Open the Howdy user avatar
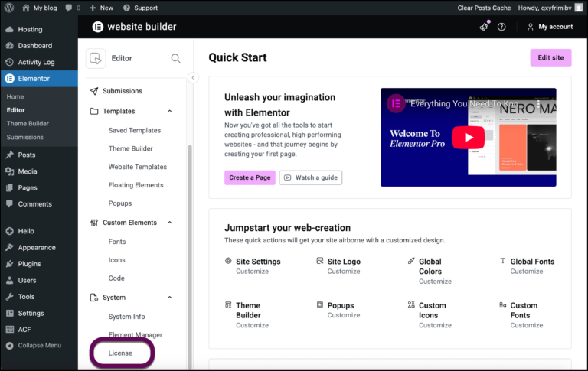Screen dimensions: 588x371 pos(579,8)
